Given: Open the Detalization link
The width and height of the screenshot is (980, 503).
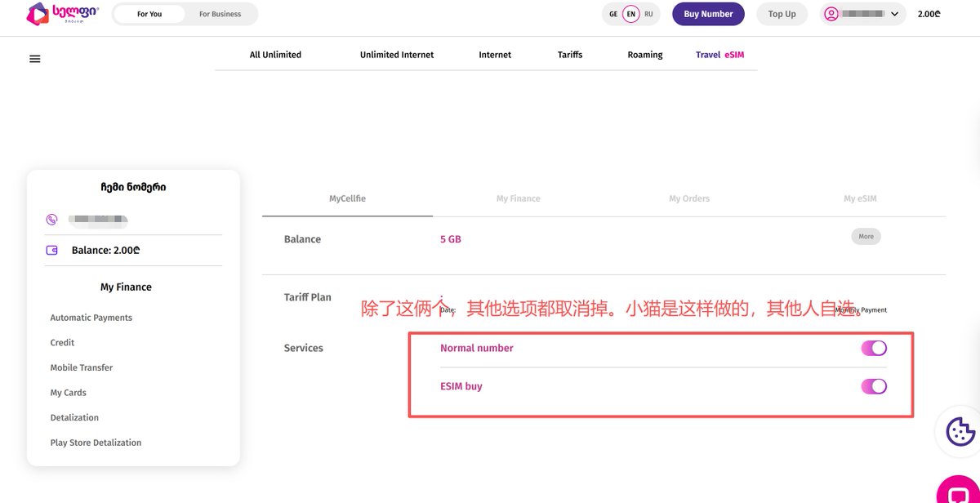Looking at the screenshot, I should [74, 417].
